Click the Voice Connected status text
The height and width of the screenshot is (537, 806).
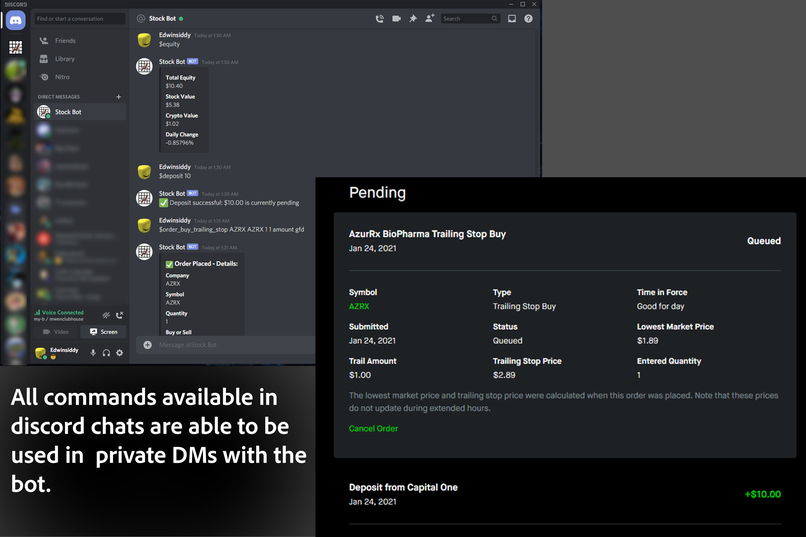(x=62, y=312)
